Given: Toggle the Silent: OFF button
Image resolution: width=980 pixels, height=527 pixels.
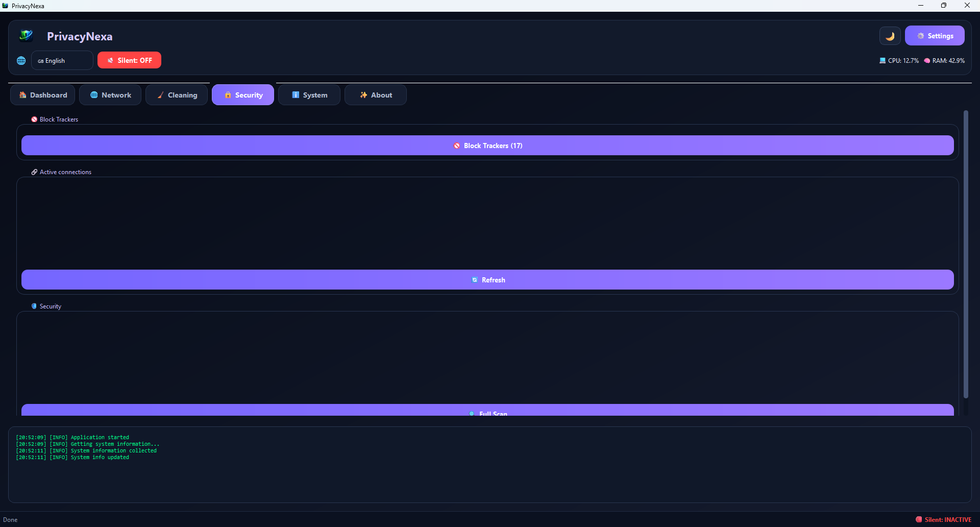Looking at the screenshot, I should [129, 60].
